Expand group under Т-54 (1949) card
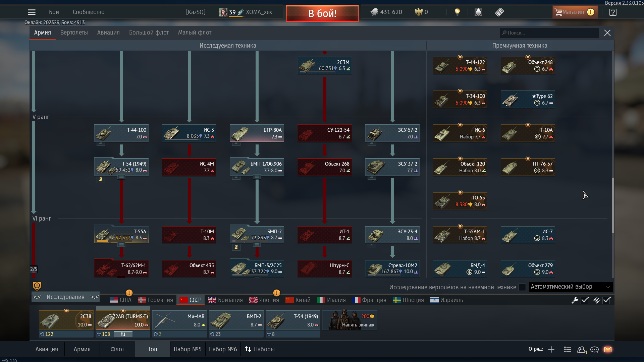 pyautogui.click(x=121, y=177)
